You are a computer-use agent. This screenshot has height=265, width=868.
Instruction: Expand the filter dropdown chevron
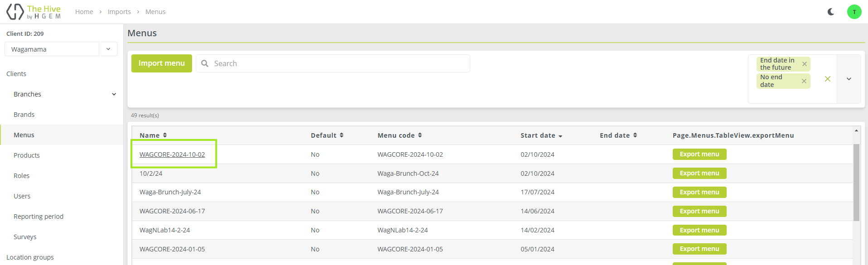click(x=849, y=79)
